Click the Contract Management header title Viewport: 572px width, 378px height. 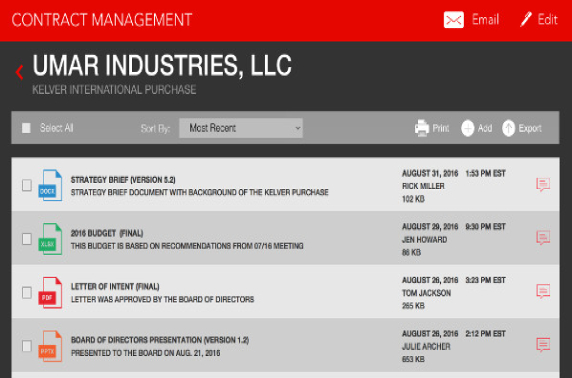(x=102, y=20)
